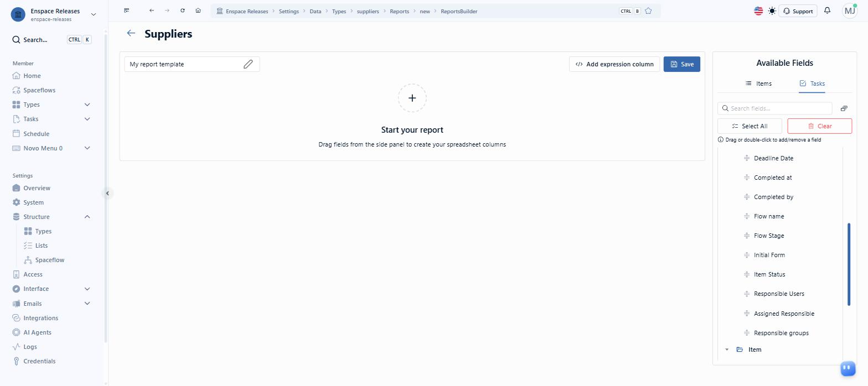Image resolution: width=868 pixels, height=386 pixels.
Task: Open Lists under Structure
Action: point(42,246)
